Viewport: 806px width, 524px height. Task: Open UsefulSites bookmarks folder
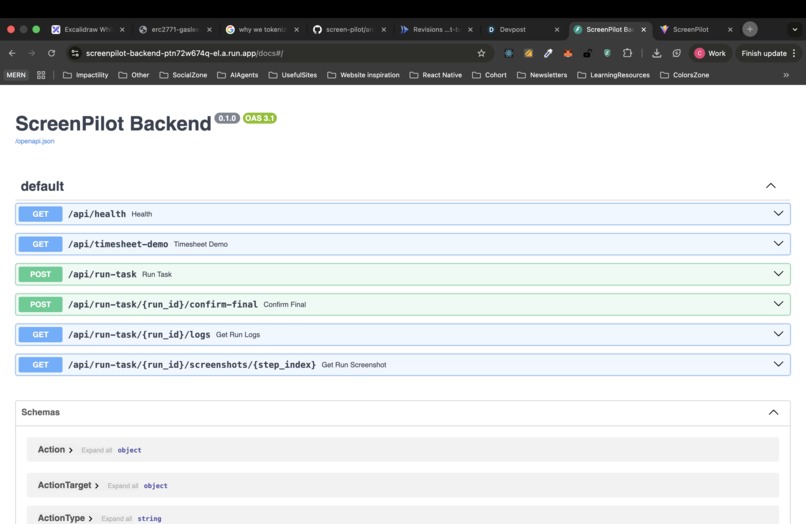point(293,75)
